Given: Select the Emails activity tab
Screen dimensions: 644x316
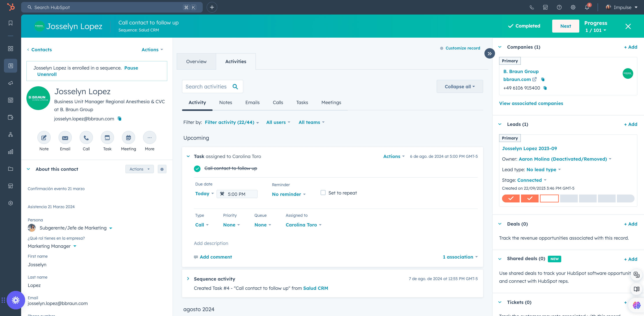Looking at the screenshot, I should click(x=252, y=103).
